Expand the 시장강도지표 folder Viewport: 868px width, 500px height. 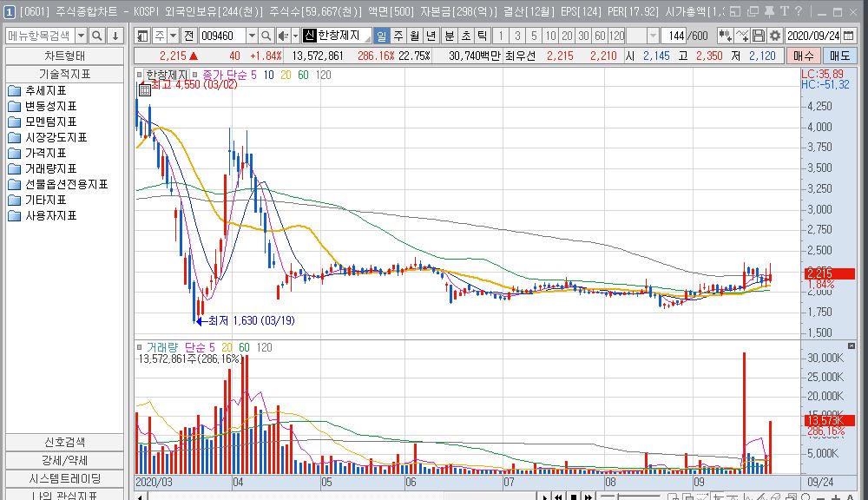(48, 137)
